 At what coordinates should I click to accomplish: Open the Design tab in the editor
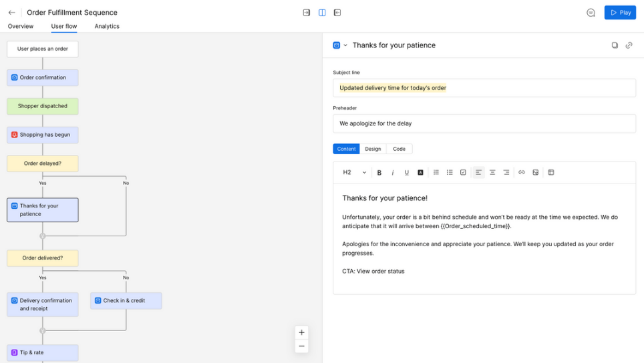373,149
